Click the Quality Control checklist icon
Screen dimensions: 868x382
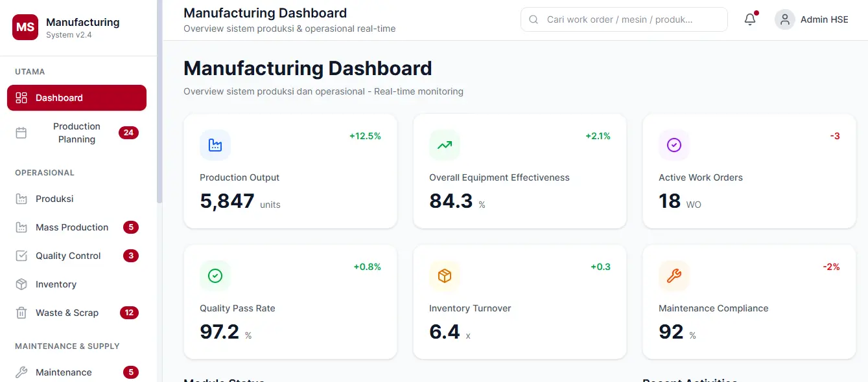point(21,256)
